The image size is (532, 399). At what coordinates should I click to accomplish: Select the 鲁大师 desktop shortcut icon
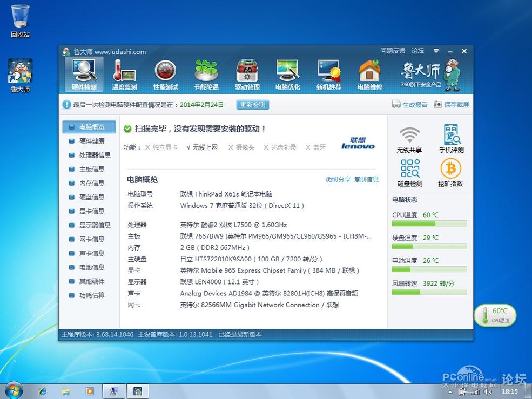[21, 76]
